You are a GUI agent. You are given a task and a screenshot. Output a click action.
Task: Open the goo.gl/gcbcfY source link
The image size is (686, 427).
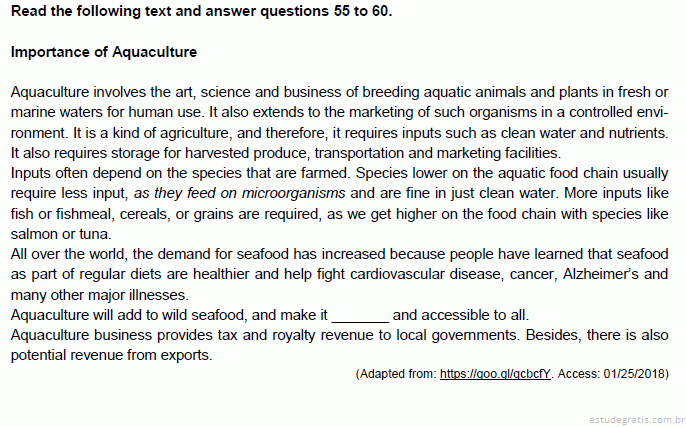click(x=495, y=374)
